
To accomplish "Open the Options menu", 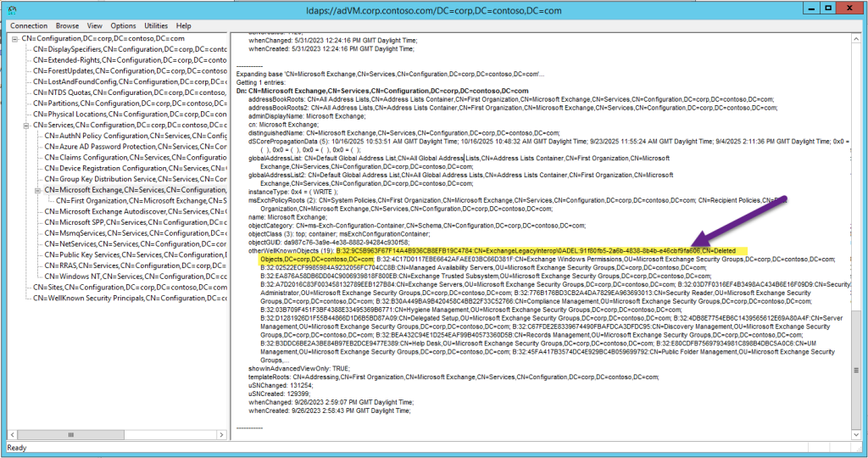I will 123,26.
